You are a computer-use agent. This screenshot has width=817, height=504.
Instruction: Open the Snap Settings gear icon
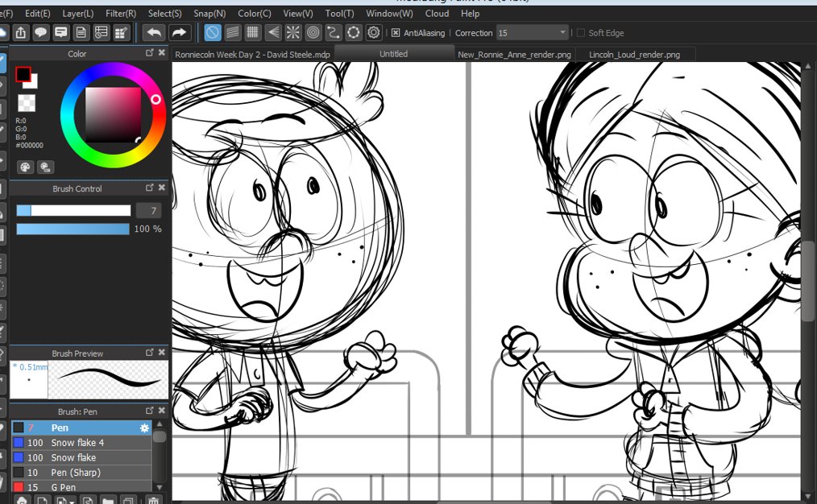(x=374, y=32)
